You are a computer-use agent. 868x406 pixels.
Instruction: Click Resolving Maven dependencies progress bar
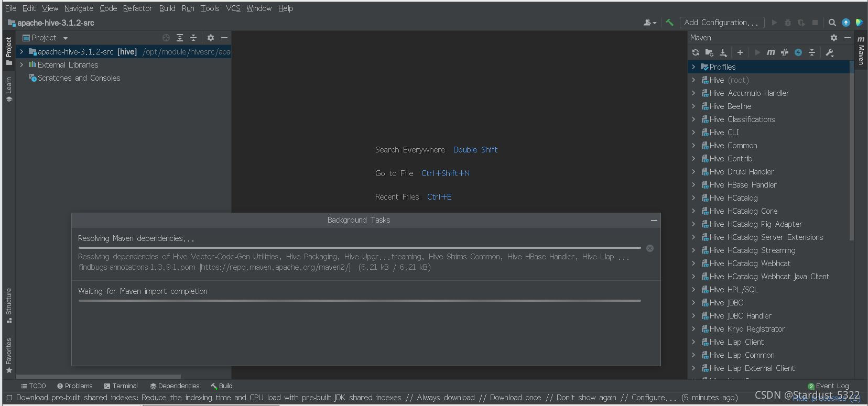360,248
